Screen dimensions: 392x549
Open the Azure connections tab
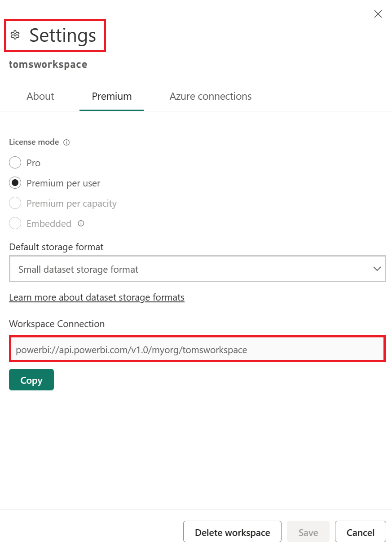pyautogui.click(x=210, y=96)
